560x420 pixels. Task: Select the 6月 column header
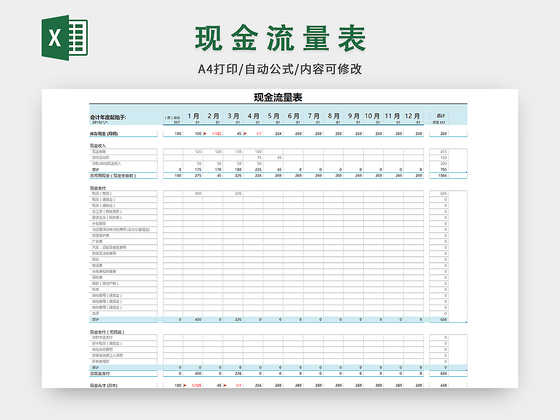293,116
